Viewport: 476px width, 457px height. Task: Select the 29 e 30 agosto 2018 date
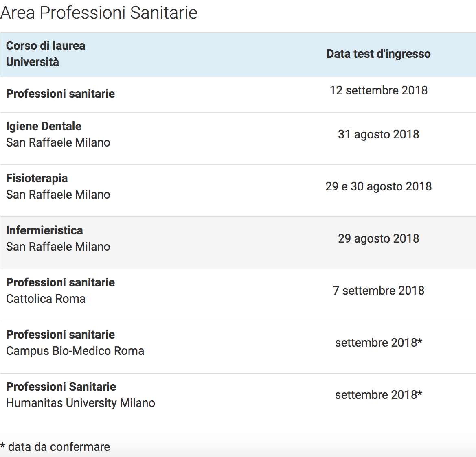tap(379, 186)
